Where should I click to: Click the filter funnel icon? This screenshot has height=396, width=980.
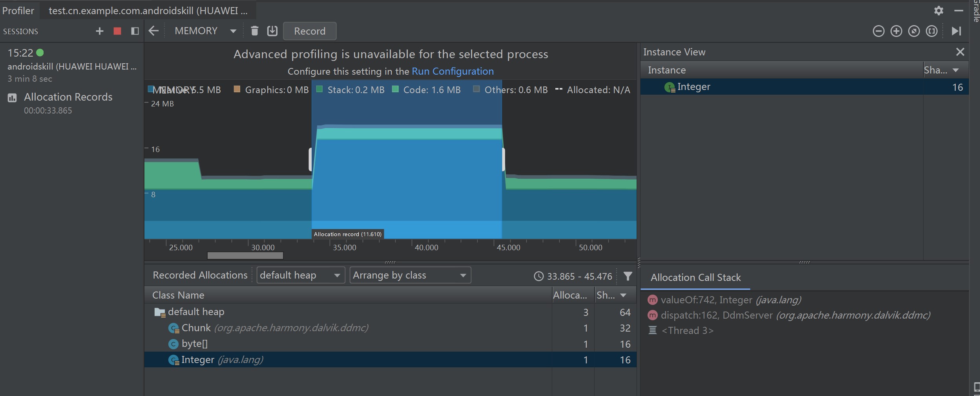coord(628,276)
